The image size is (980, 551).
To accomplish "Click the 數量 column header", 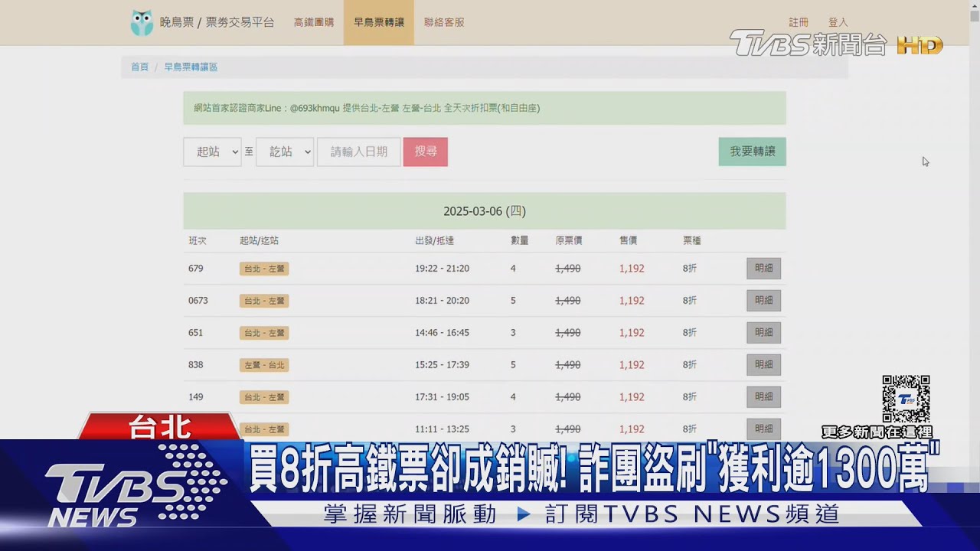I will [520, 240].
